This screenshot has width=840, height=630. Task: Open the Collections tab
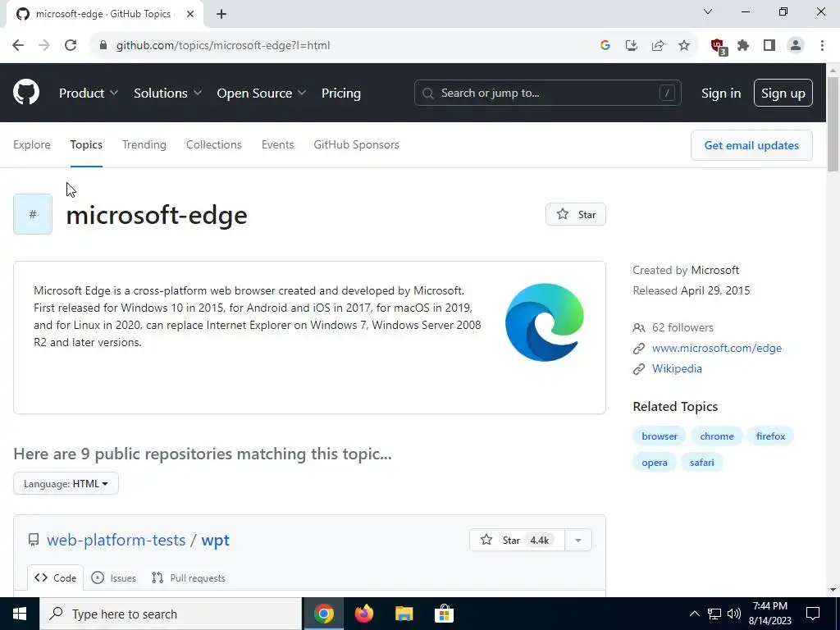click(214, 144)
